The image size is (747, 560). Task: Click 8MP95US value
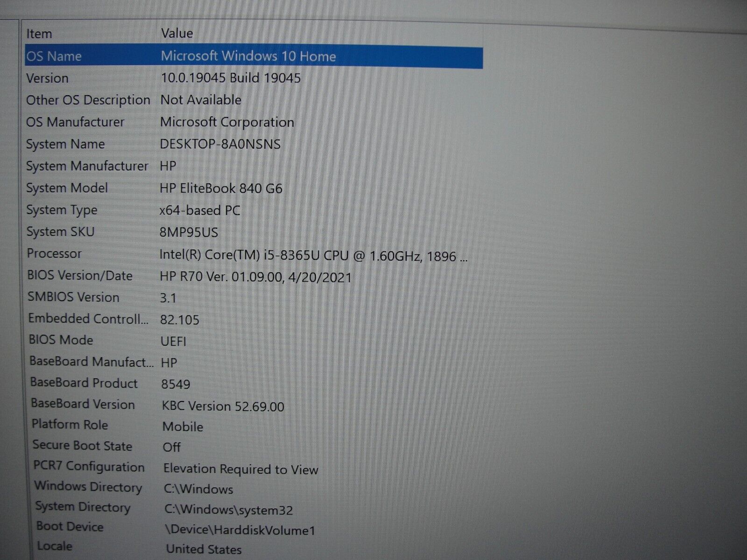(189, 232)
